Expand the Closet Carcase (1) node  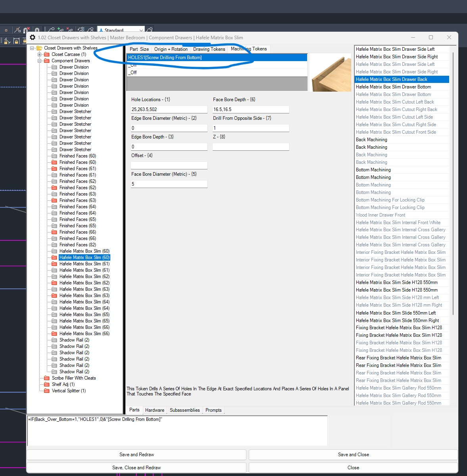point(39,54)
